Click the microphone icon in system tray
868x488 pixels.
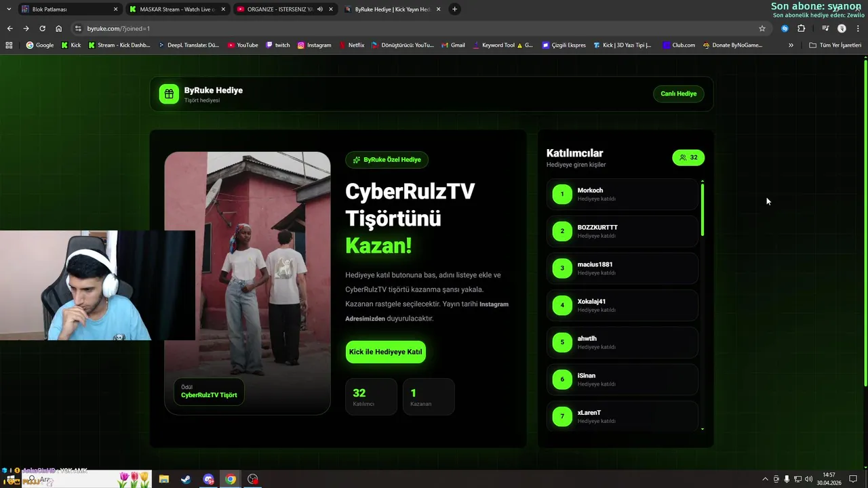click(787, 479)
